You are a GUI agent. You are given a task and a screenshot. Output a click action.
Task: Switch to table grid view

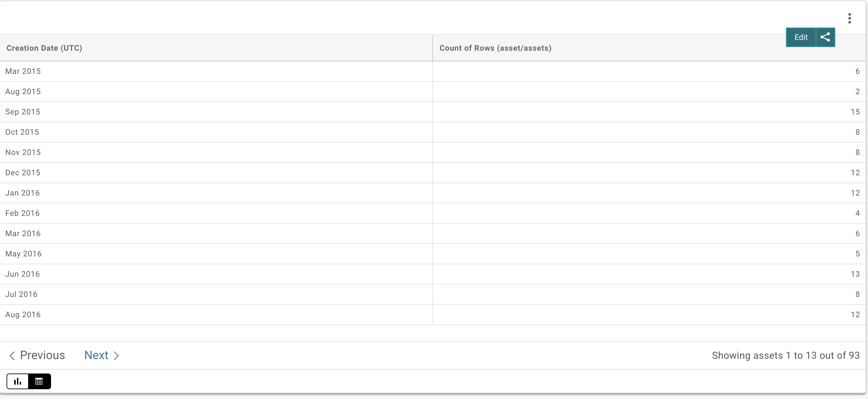click(x=39, y=381)
